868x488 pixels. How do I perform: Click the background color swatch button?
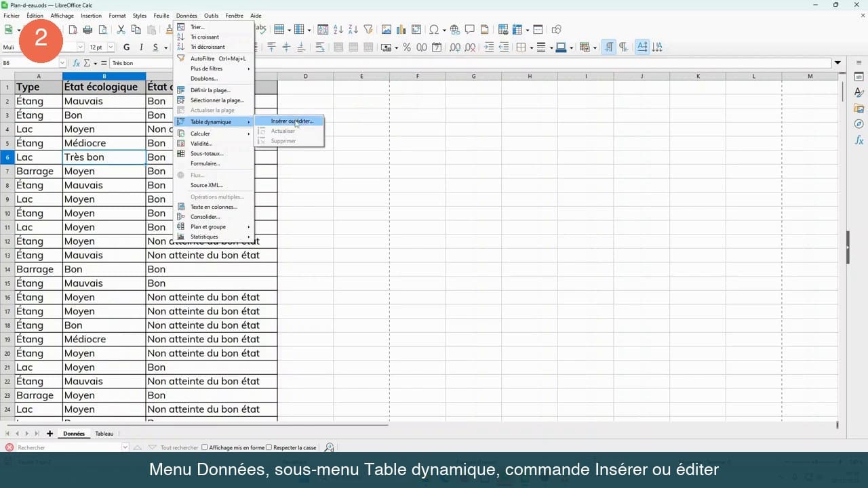coord(561,47)
